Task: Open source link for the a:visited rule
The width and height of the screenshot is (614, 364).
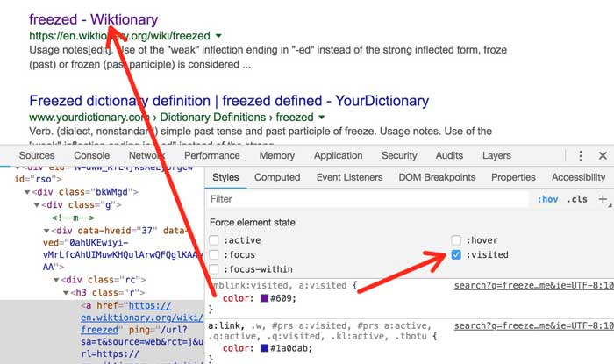Action: click(x=533, y=286)
